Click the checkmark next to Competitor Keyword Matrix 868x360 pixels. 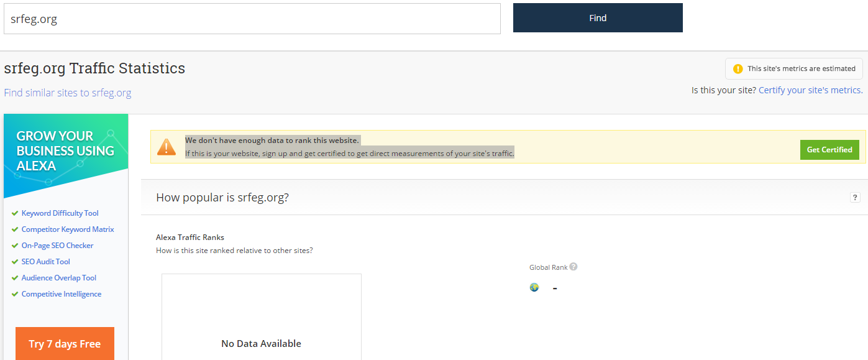click(x=15, y=229)
